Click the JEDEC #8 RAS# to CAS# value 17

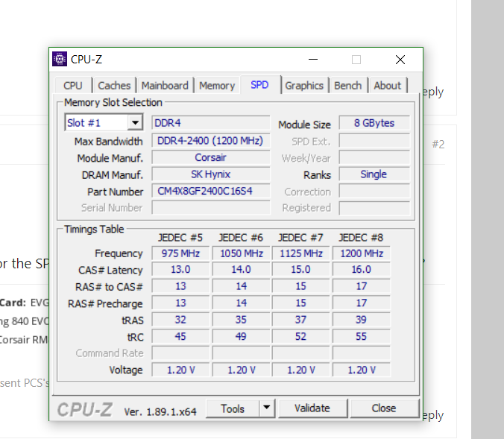(362, 286)
